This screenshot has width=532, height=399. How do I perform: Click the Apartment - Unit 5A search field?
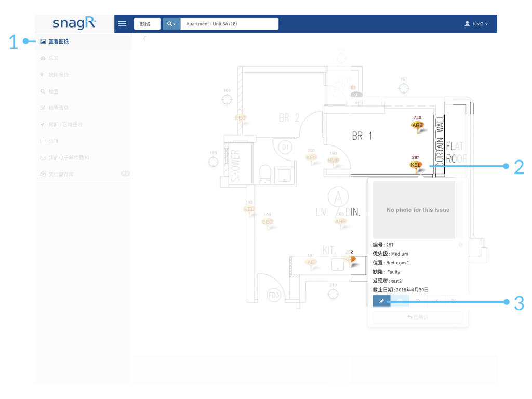point(229,24)
